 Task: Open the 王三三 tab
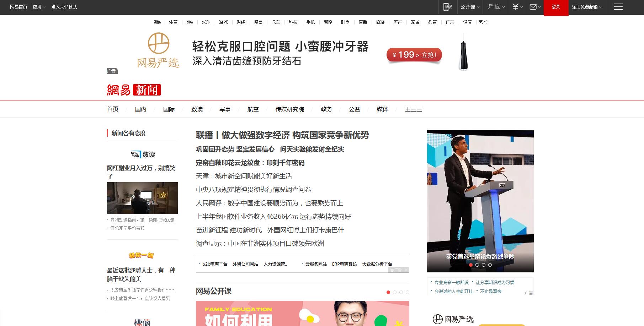tap(414, 109)
